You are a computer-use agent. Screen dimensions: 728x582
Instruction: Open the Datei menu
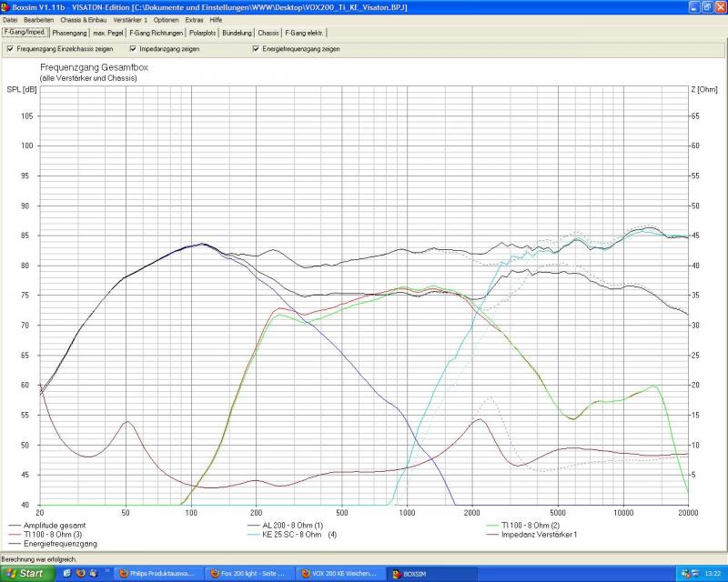pos(11,19)
